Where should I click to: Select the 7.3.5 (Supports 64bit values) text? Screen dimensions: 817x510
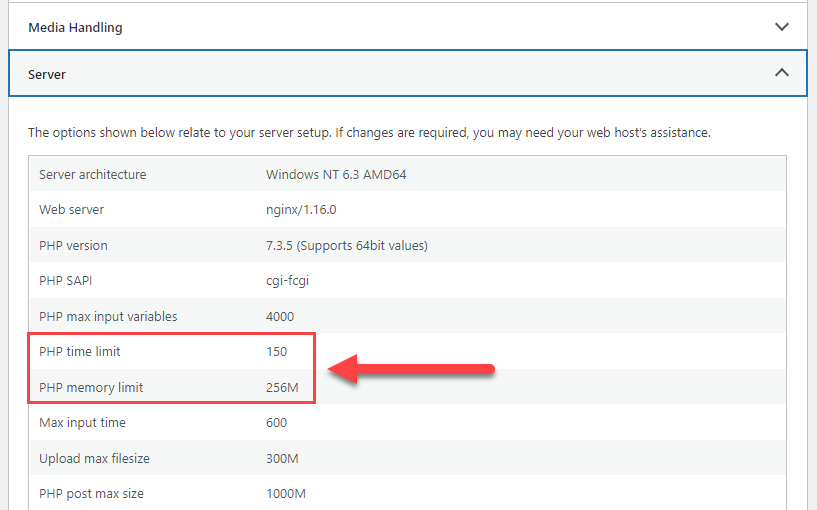click(347, 245)
